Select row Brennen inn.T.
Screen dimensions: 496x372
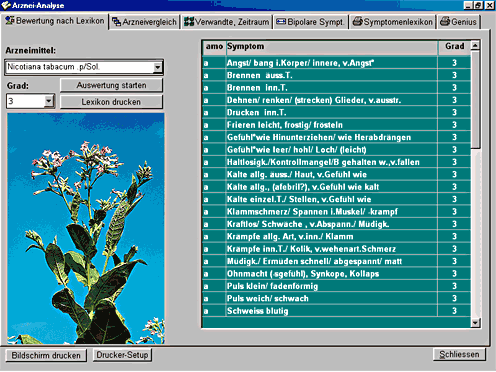337,88
